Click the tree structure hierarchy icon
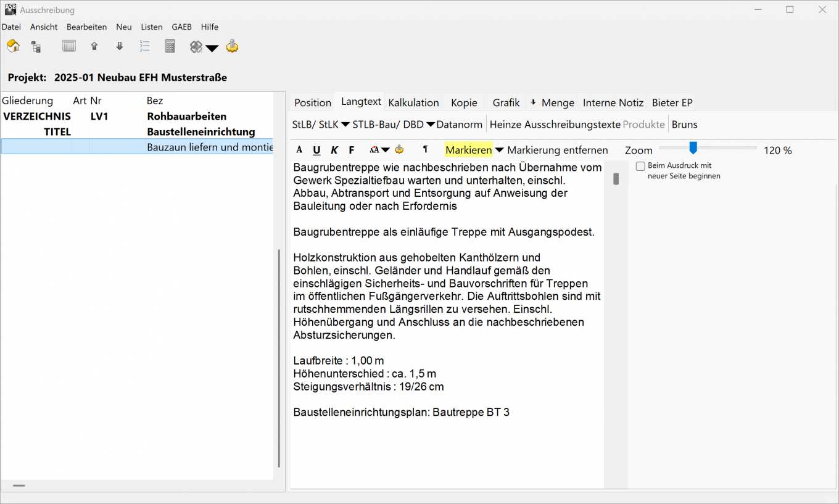The image size is (839, 504). pos(36,47)
